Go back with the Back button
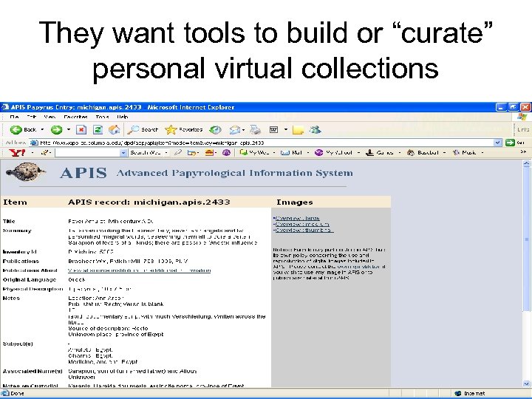Screen dimensions: 532x399 click(23, 129)
